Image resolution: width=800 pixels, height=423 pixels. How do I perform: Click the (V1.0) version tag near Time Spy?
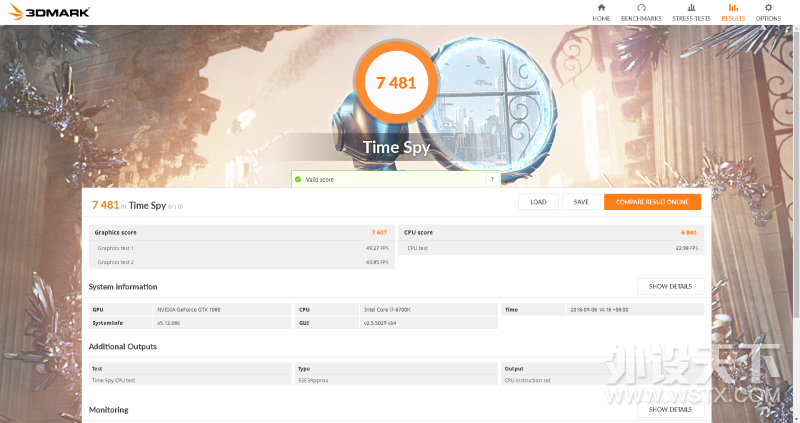(176, 207)
